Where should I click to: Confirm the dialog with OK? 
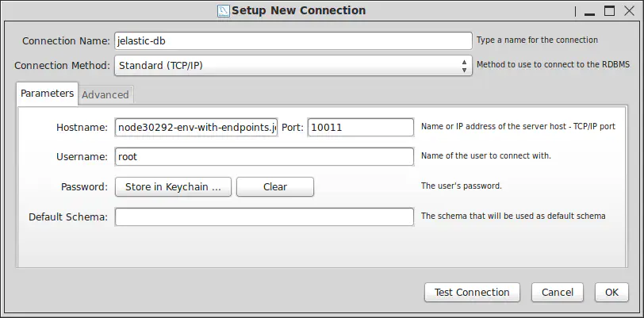[x=611, y=292]
